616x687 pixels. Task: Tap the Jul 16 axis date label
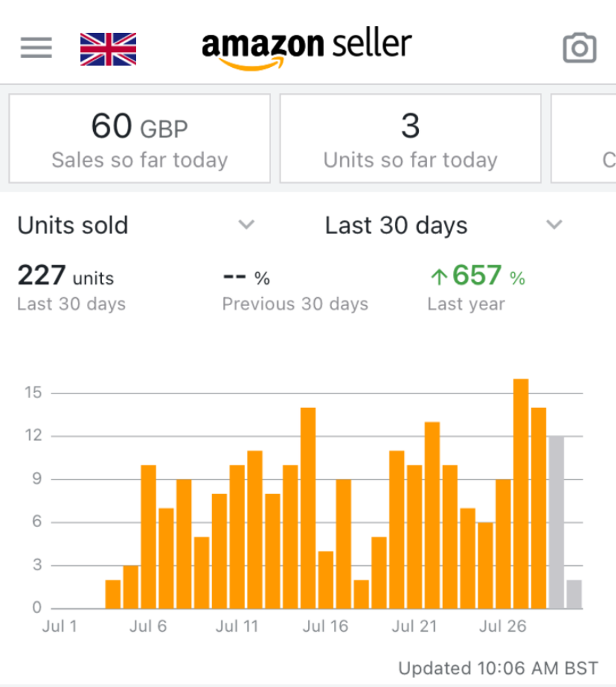click(326, 627)
